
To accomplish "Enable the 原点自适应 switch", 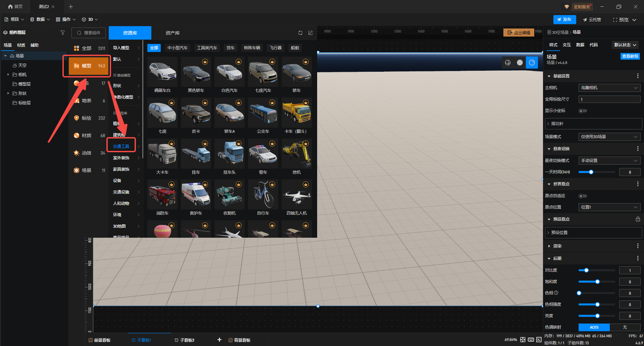I will pos(583,196).
